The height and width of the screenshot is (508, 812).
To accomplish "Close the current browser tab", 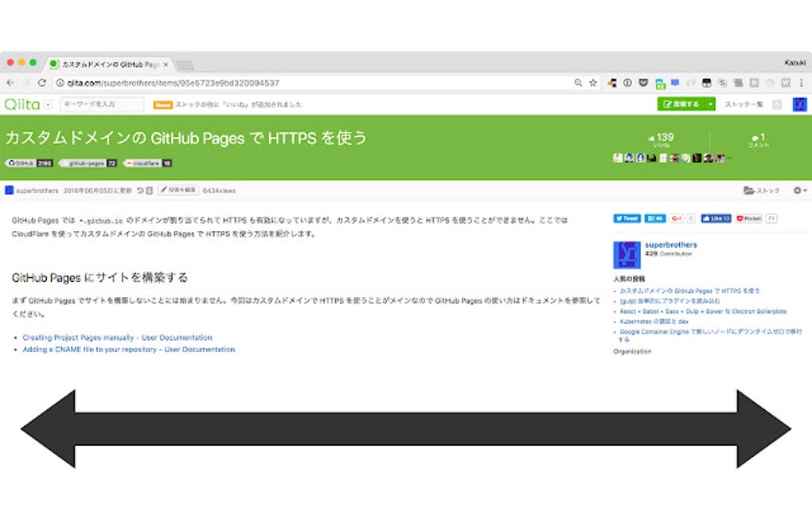I will 166,64.
